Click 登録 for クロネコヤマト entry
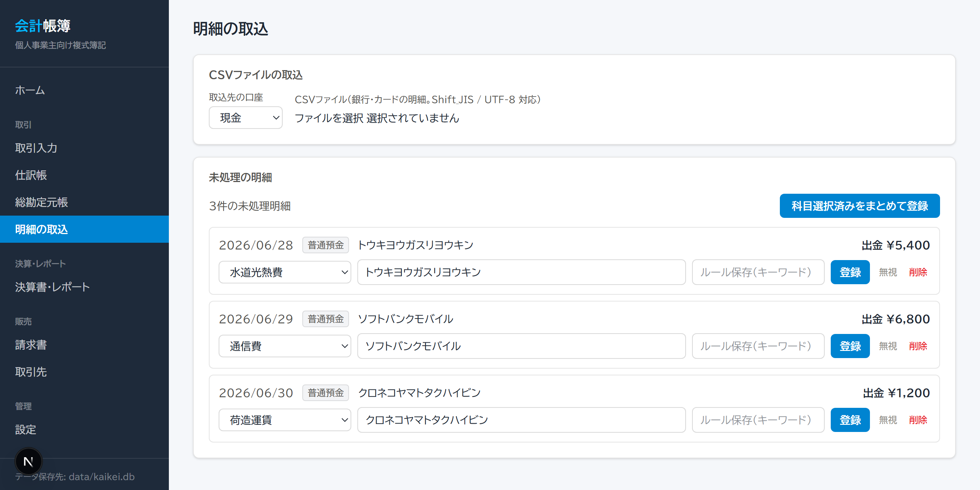The width and height of the screenshot is (980, 490). point(850,420)
